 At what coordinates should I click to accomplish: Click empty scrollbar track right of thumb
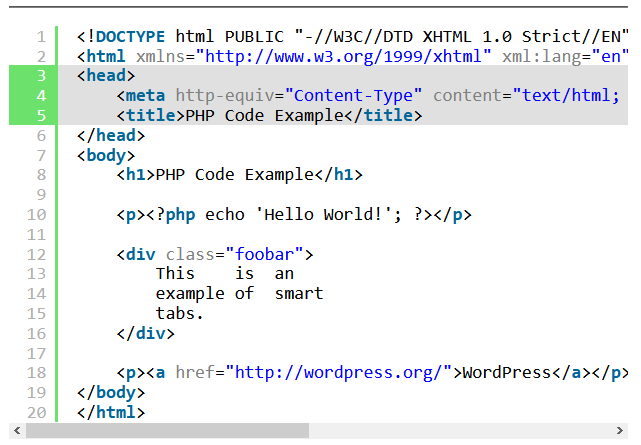(460, 431)
